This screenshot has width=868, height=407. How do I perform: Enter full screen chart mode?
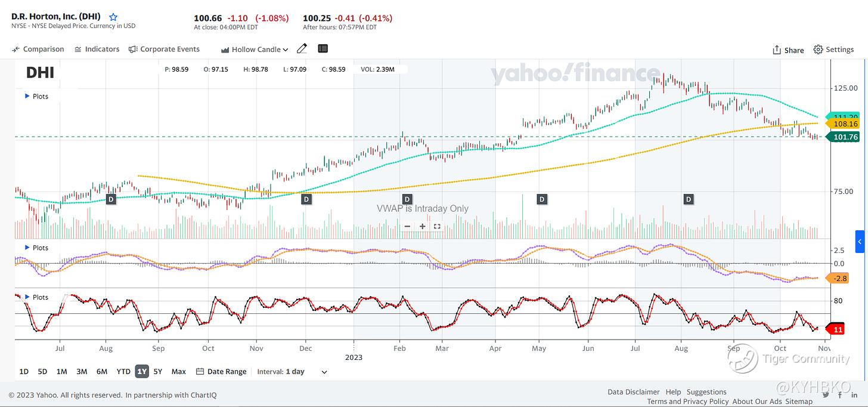point(437,226)
